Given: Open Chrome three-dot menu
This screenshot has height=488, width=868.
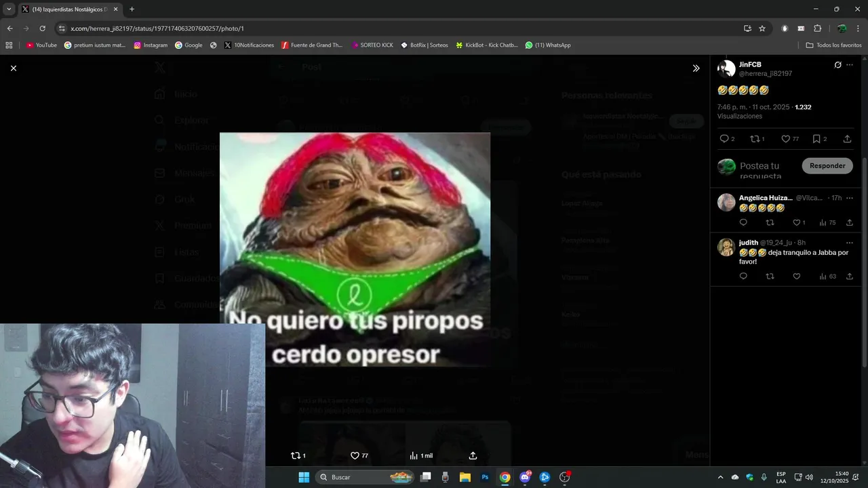Looking at the screenshot, I should 858,28.
